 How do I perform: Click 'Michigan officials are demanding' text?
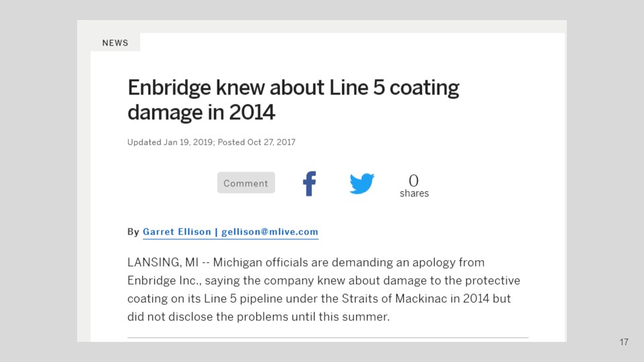(303, 262)
